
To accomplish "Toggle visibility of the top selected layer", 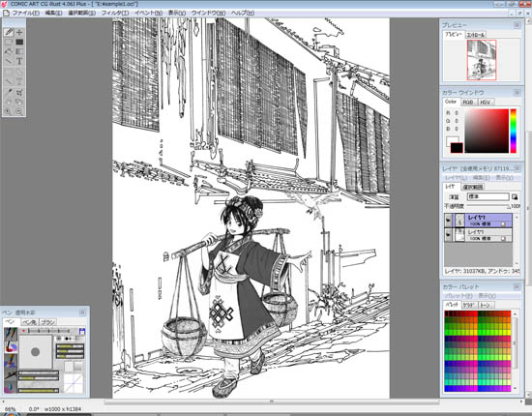I will click(448, 221).
